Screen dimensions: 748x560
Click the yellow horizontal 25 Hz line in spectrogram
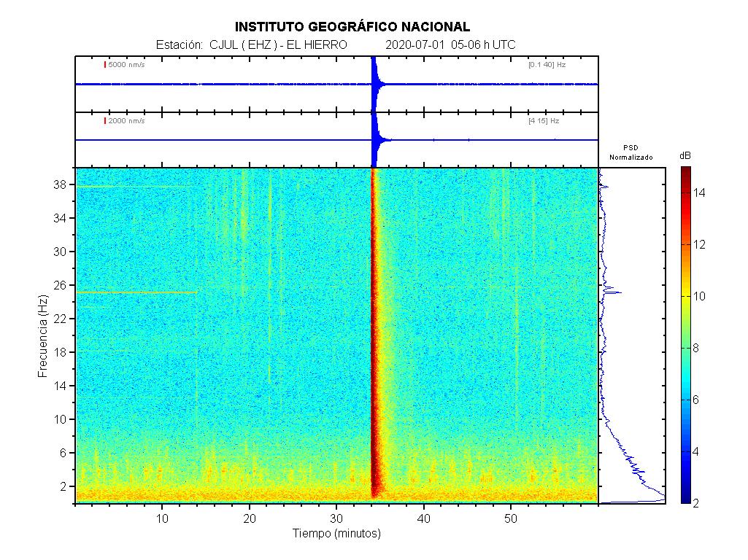(136, 292)
